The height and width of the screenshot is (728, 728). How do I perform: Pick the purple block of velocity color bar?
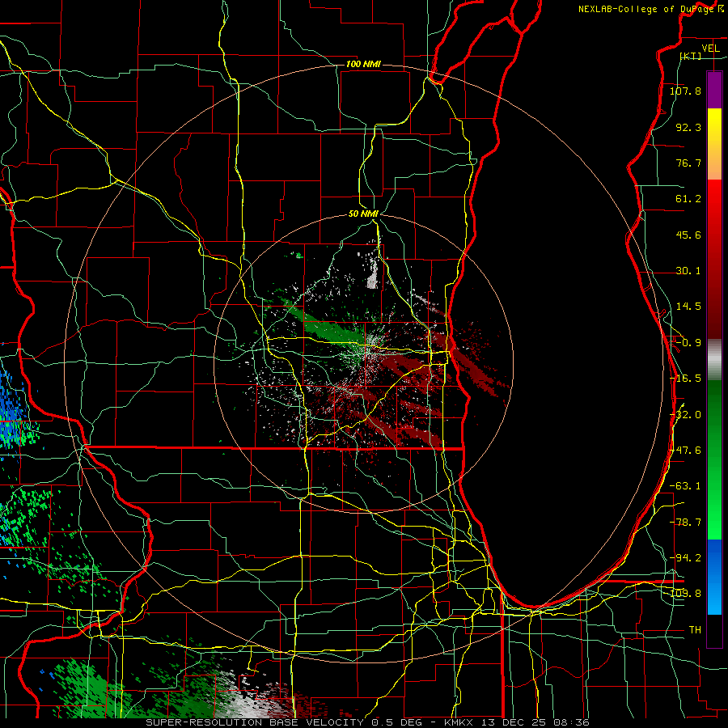coord(714,91)
